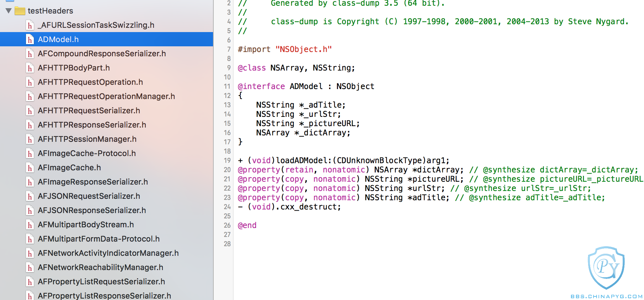Click the adTitle @property line

point(421,197)
